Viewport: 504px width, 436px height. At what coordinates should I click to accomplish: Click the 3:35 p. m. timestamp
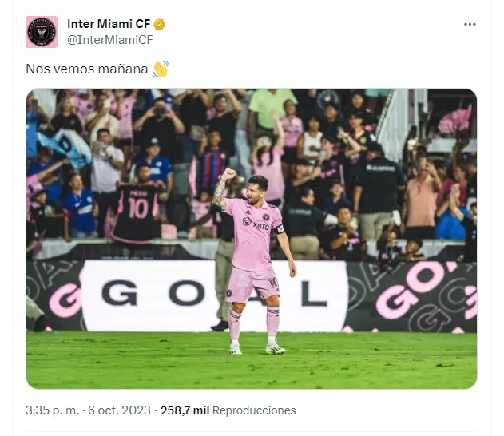coord(52,410)
